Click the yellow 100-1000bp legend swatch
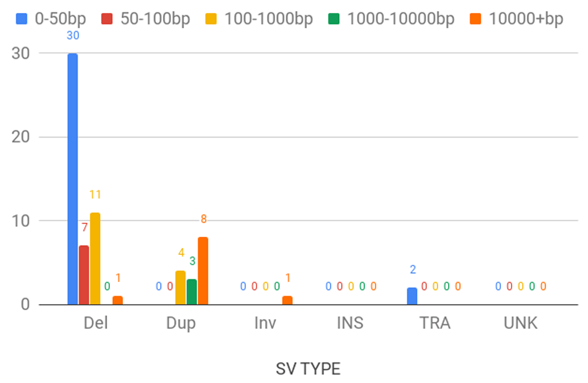 click(211, 19)
